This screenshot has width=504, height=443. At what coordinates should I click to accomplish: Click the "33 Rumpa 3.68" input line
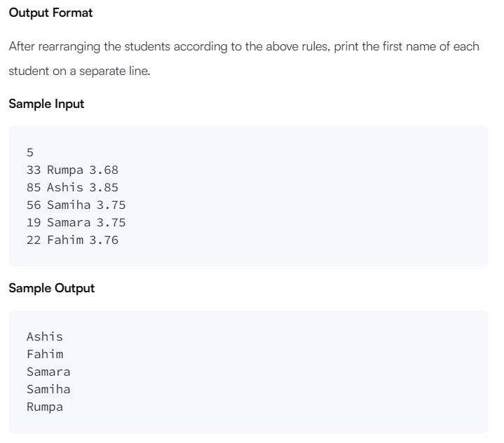click(72, 170)
